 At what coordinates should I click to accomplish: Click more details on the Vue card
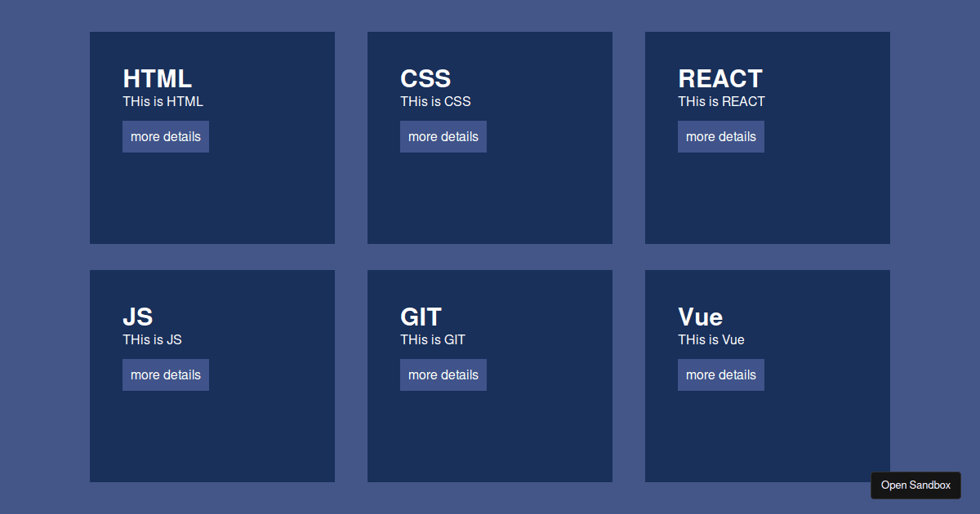pyautogui.click(x=720, y=374)
